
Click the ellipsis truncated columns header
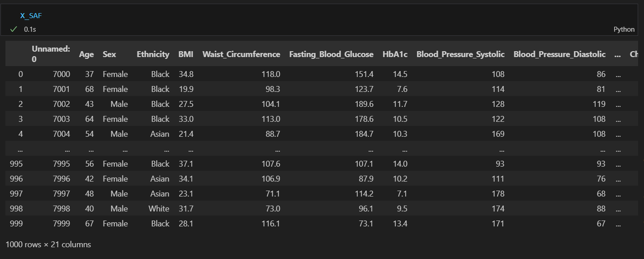(618, 55)
